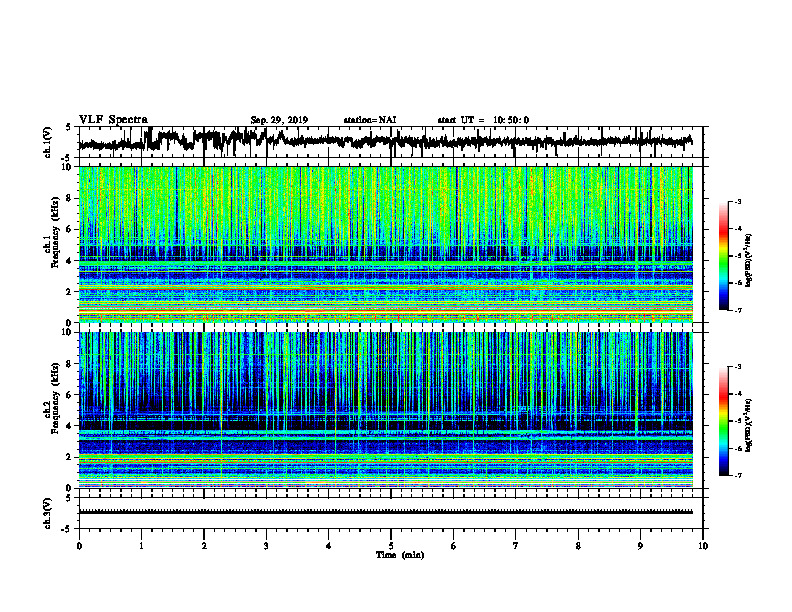Click inside the ch.1 voltage waveform plot
The height and width of the screenshot is (612, 792).
point(391,142)
